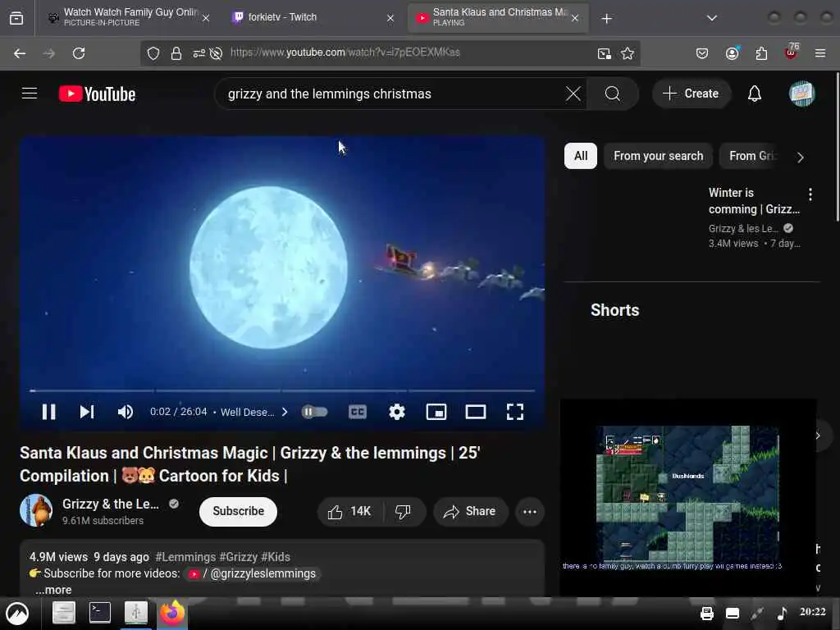
Task: Open a new browser tab
Action: (x=606, y=19)
